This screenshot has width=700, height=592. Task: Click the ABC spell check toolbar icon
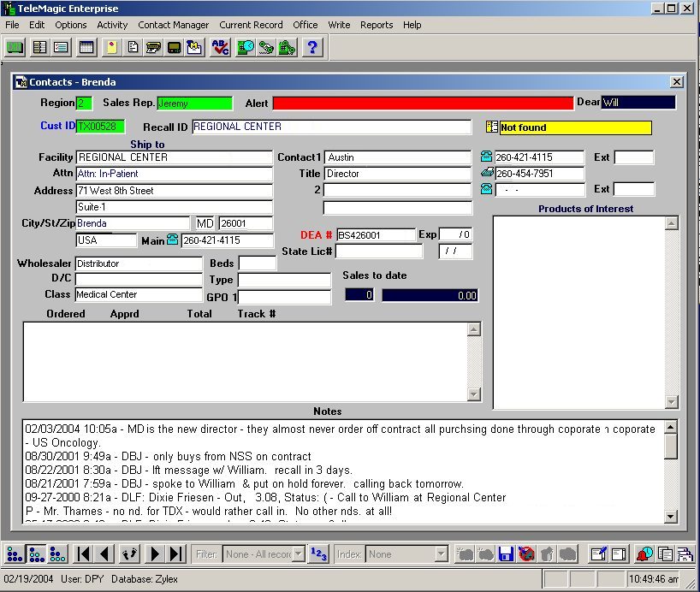(220, 47)
